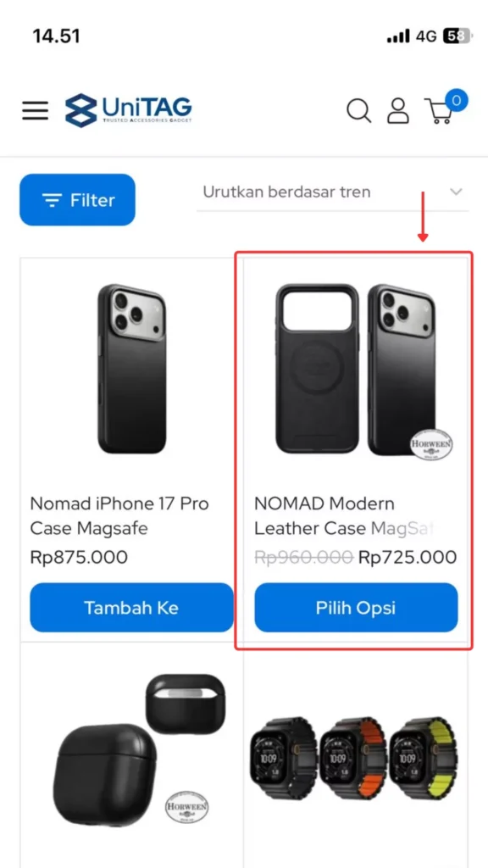
Task: Open the shopping cart icon
Action: coord(440,113)
